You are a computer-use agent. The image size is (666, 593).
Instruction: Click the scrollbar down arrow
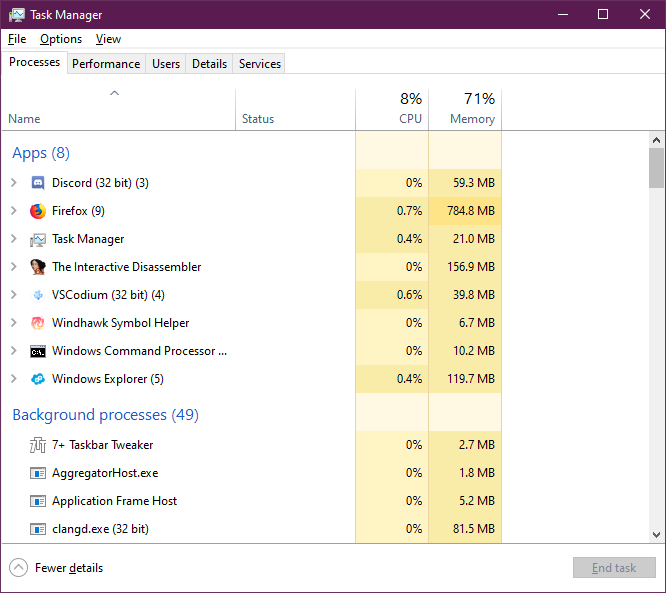656,535
